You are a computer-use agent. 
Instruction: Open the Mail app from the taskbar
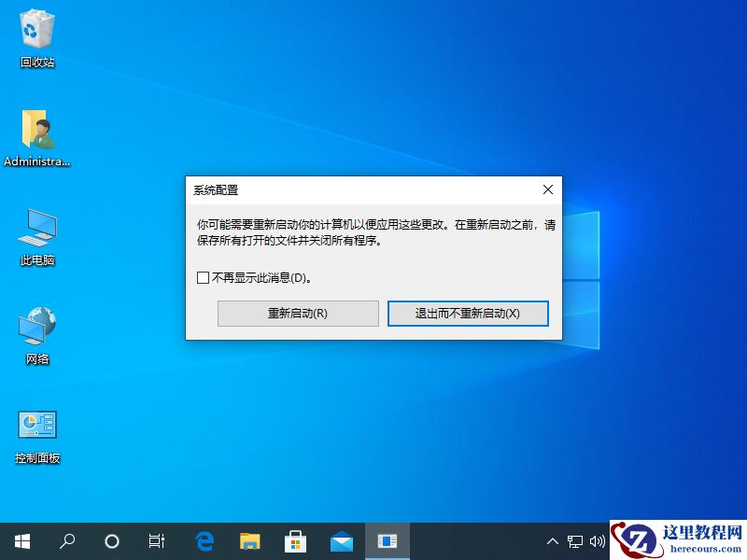(x=341, y=540)
